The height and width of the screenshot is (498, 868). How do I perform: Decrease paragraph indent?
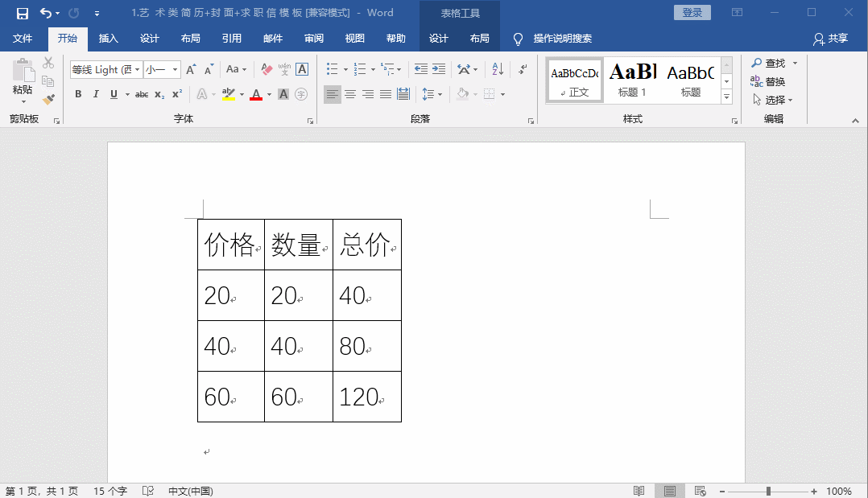(420, 69)
